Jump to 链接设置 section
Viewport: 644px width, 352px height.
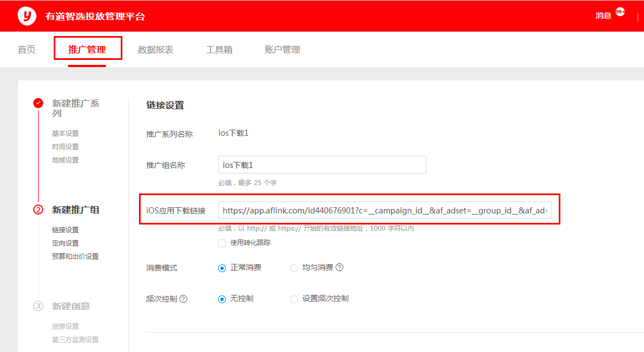point(65,229)
